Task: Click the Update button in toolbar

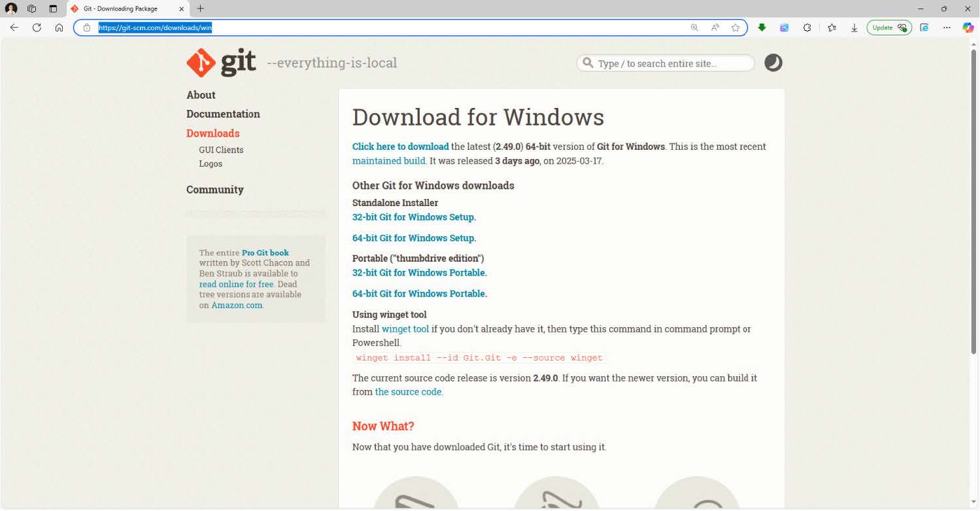Action: point(889,27)
